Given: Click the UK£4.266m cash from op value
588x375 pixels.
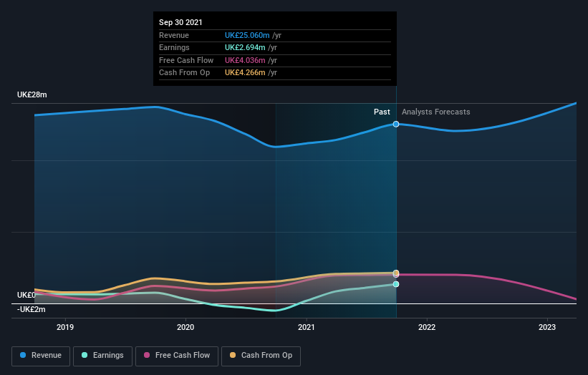Looking at the screenshot, I should coord(245,73).
